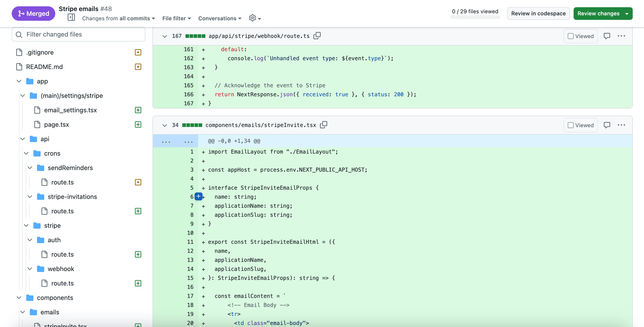Open the File filter dropdown
644x327 pixels.
click(x=176, y=18)
